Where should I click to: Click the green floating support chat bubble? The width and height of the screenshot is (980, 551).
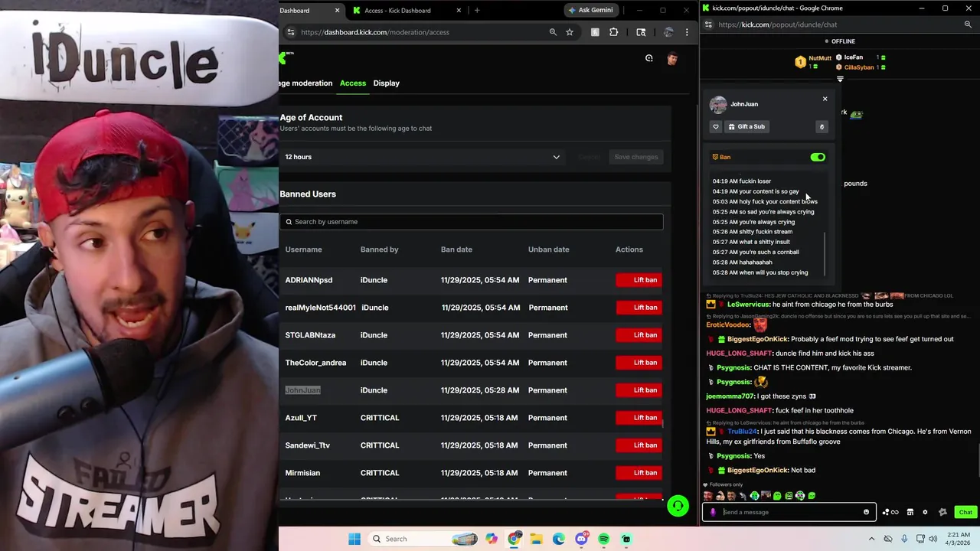click(678, 507)
